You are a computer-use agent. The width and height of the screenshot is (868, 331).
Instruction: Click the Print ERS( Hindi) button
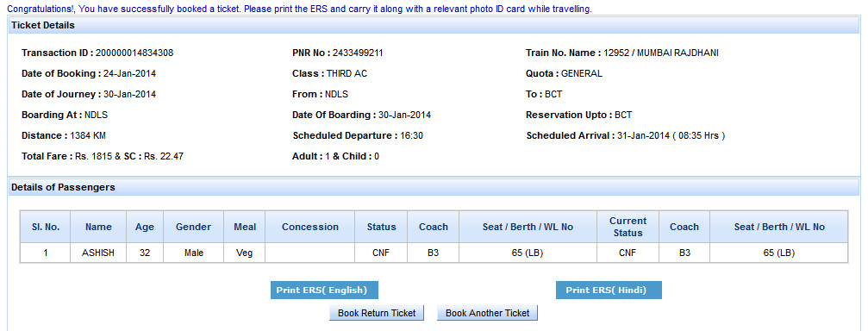pyautogui.click(x=609, y=290)
